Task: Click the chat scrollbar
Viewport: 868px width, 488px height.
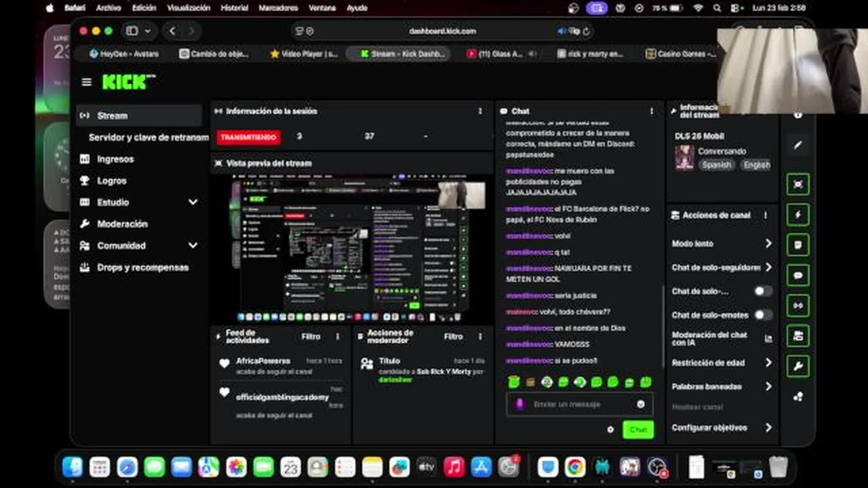Action: point(662,325)
